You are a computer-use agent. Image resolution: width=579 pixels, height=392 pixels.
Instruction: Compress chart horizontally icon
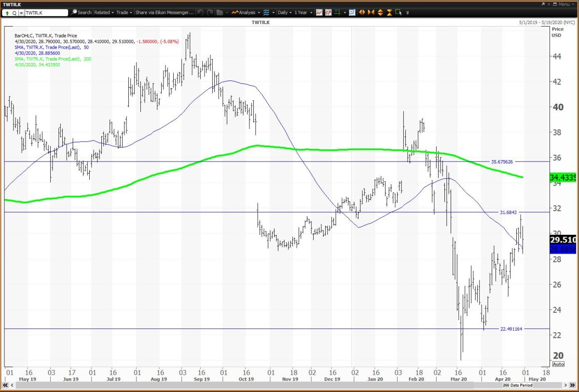(371, 13)
